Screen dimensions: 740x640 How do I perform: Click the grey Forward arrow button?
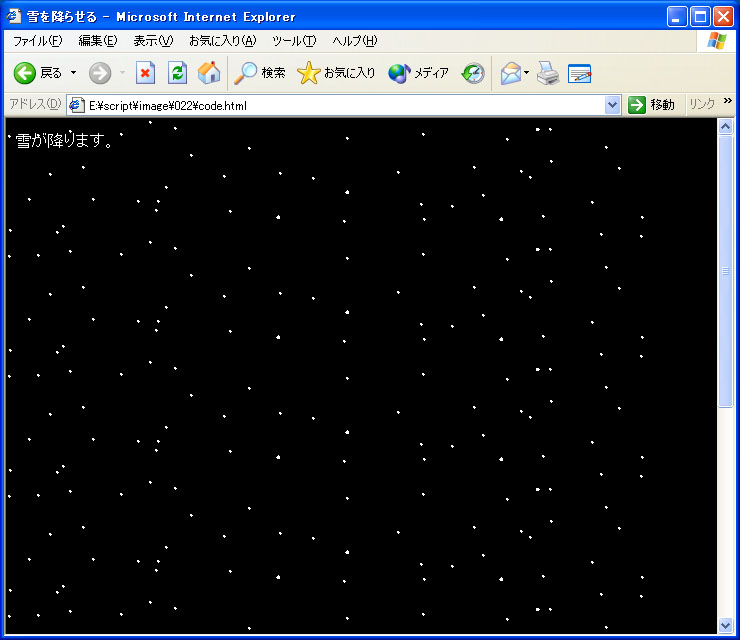tap(100, 73)
